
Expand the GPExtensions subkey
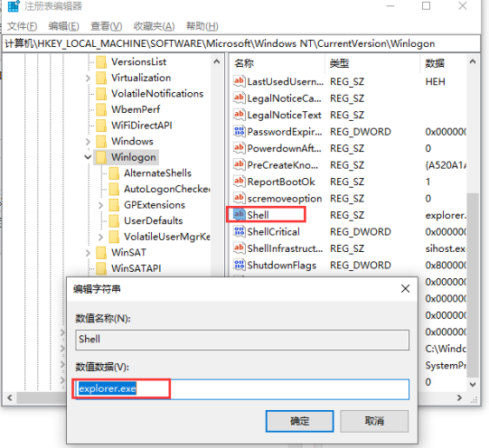click(100, 205)
